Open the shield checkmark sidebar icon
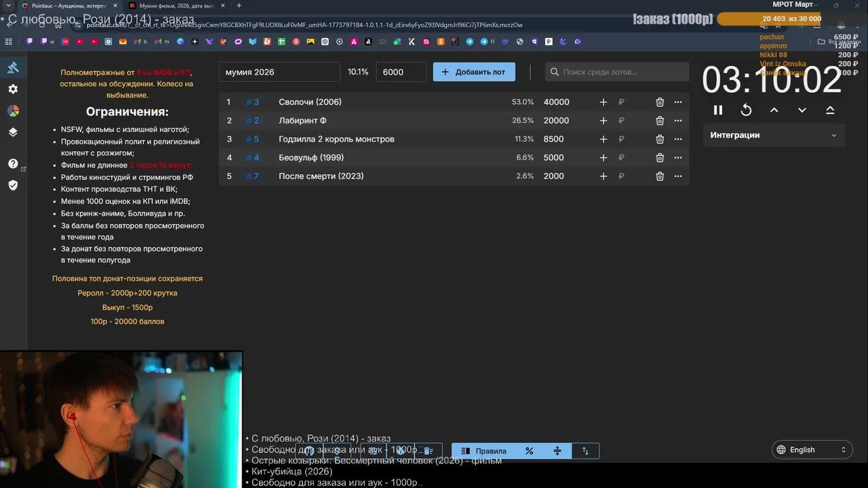Screen dimensions: 868x488 click(x=13, y=185)
